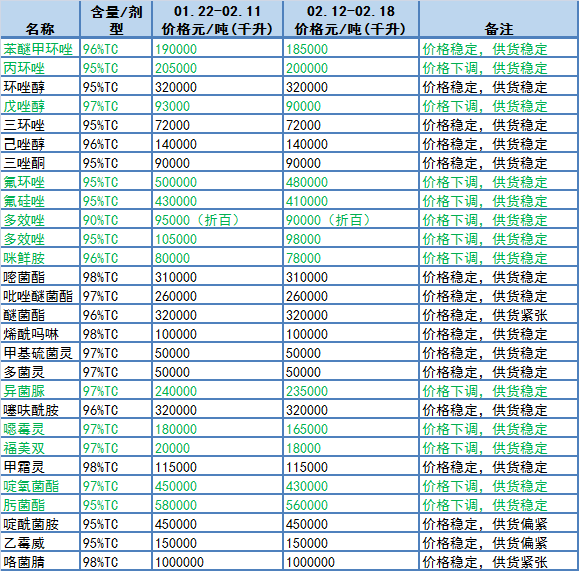Select the 丙环唑 name cell
The width and height of the screenshot is (579, 571).
40,68
